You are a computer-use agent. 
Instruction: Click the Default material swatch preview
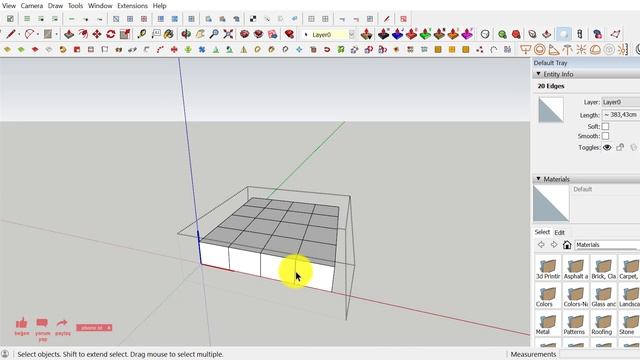[x=551, y=203]
